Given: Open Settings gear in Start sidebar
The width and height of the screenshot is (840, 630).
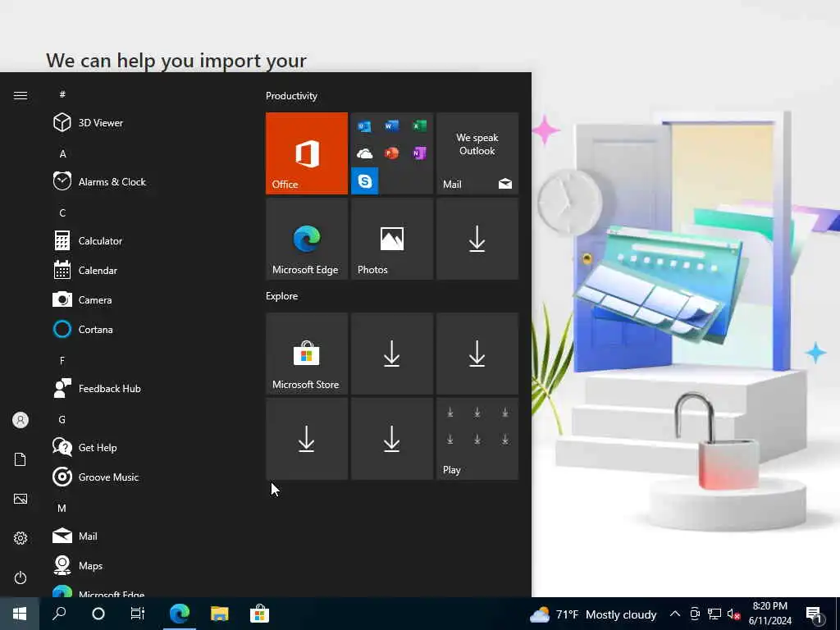Looking at the screenshot, I should click(x=21, y=538).
